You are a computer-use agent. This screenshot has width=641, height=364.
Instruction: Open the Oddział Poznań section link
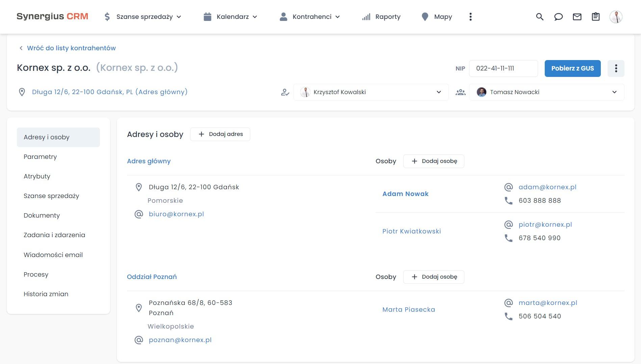[152, 277]
